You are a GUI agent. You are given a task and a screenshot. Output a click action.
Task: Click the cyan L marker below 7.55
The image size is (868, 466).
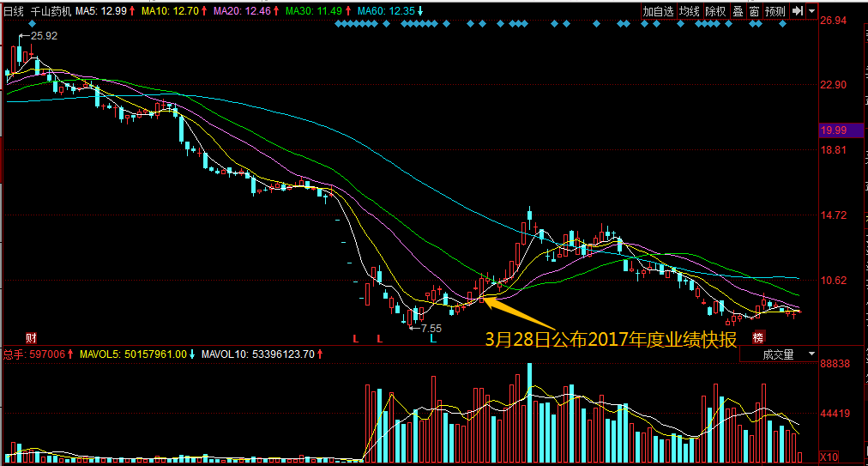click(433, 338)
